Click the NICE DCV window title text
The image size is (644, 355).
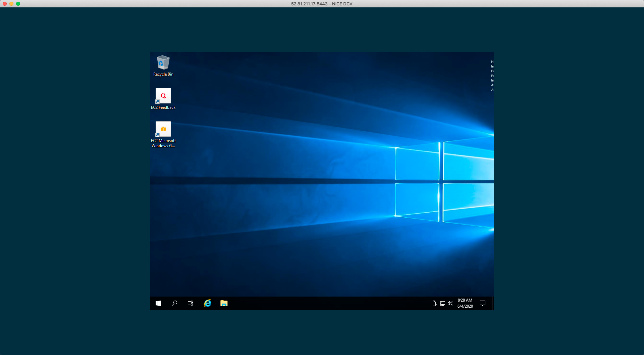pyautogui.click(x=322, y=4)
